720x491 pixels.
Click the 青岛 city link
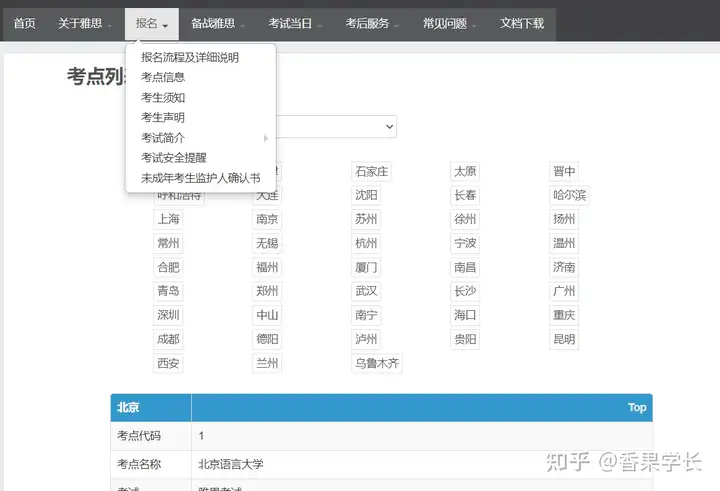[168, 291]
